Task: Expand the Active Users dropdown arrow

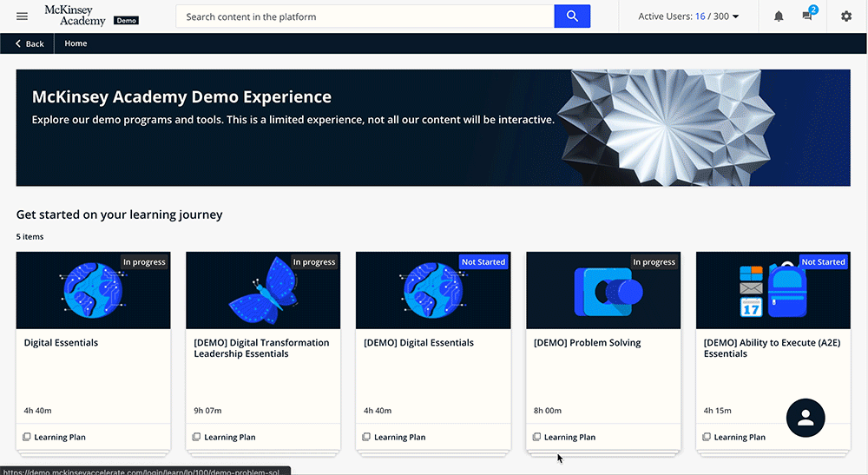Action: (736, 16)
